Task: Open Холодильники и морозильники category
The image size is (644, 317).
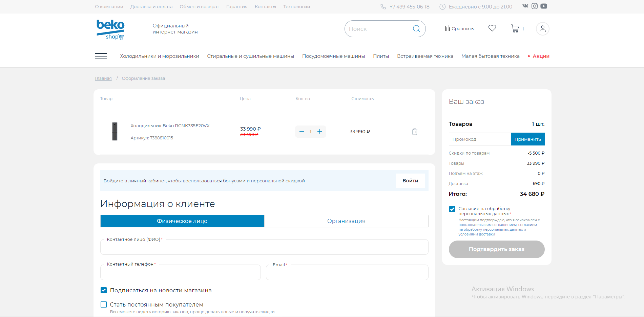Action: tap(160, 56)
